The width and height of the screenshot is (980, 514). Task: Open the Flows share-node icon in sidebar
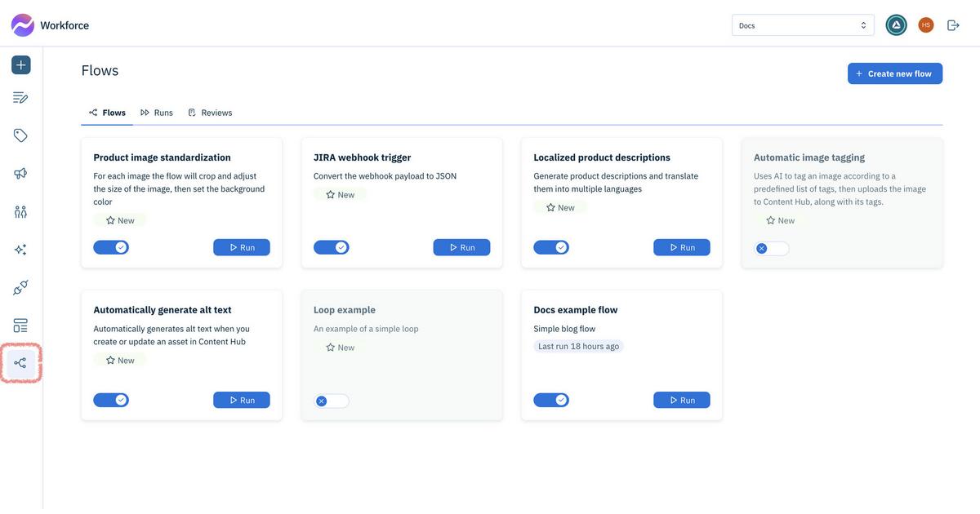21,363
